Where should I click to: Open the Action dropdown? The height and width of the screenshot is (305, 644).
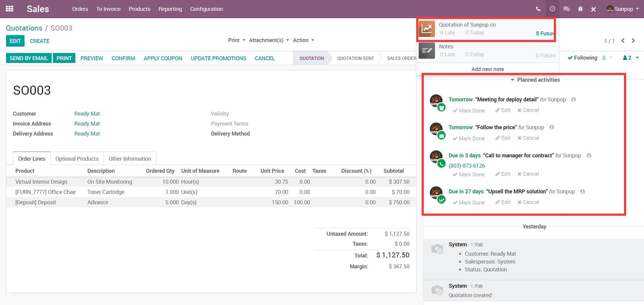click(304, 40)
